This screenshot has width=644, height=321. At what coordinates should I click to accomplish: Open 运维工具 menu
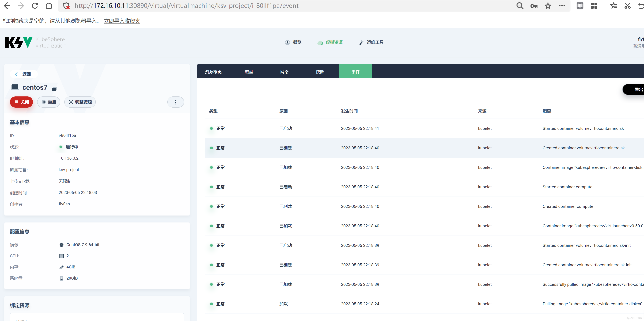click(371, 42)
